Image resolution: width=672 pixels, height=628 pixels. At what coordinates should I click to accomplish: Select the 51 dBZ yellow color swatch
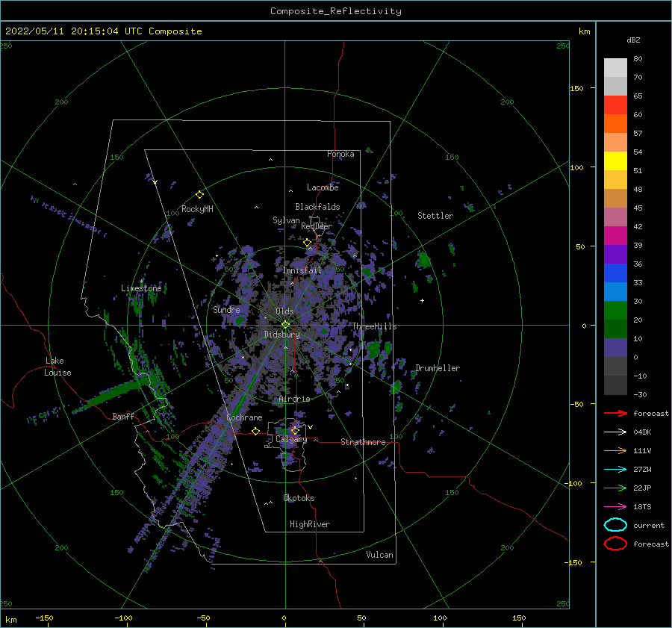(x=615, y=161)
